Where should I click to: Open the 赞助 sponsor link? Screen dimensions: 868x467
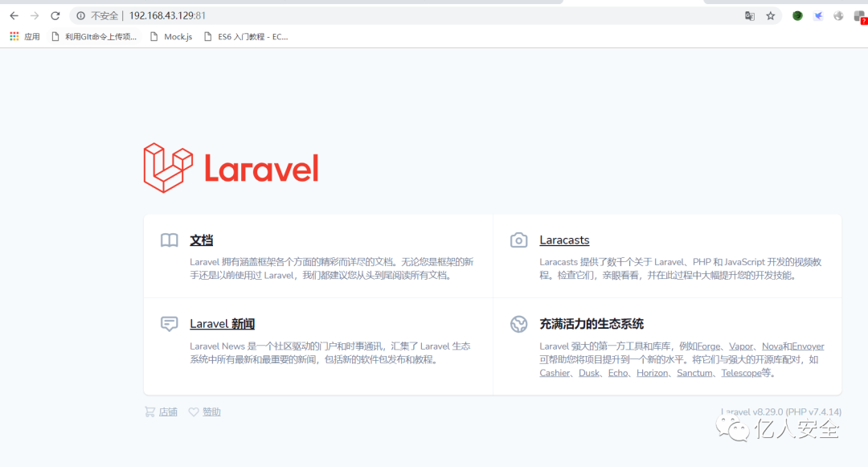click(x=211, y=412)
